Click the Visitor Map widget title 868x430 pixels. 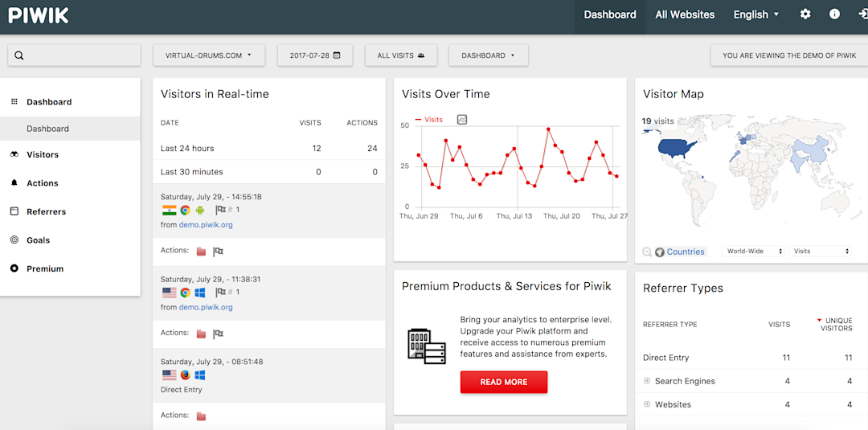pos(674,94)
